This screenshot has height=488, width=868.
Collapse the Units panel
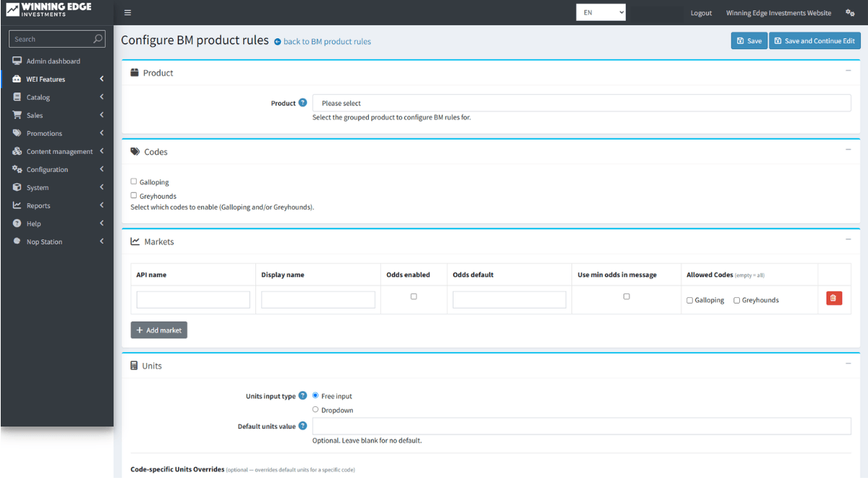pyautogui.click(x=848, y=364)
